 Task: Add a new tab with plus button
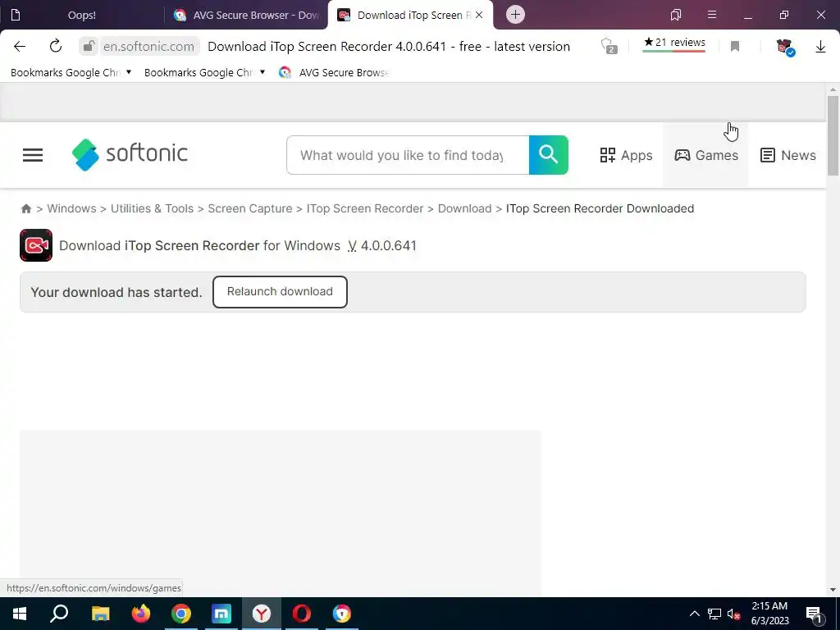(x=515, y=15)
